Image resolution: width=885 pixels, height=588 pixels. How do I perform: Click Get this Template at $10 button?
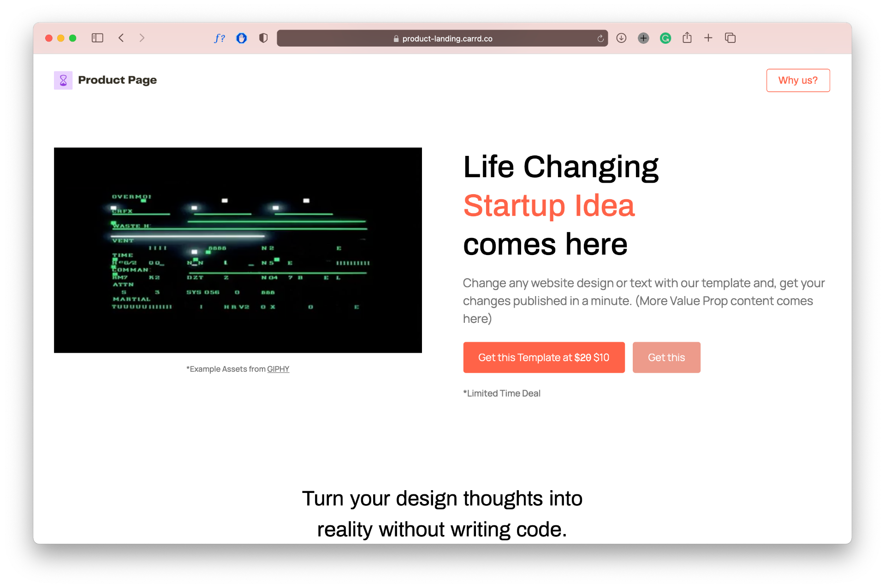[x=544, y=357]
